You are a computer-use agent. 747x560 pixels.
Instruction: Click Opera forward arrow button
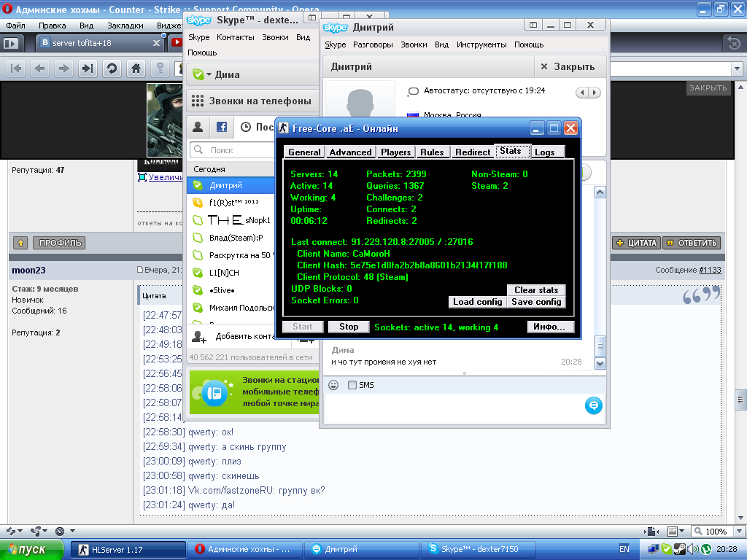click(63, 69)
